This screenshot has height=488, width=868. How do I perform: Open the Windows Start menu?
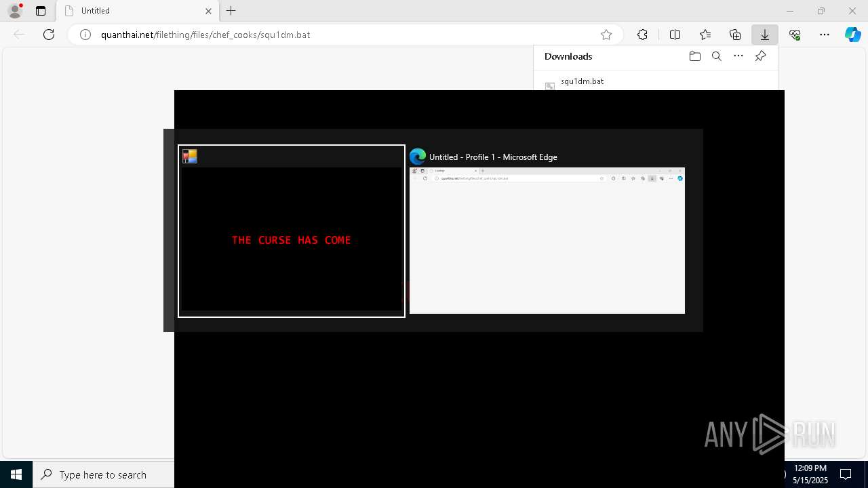click(16, 474)
